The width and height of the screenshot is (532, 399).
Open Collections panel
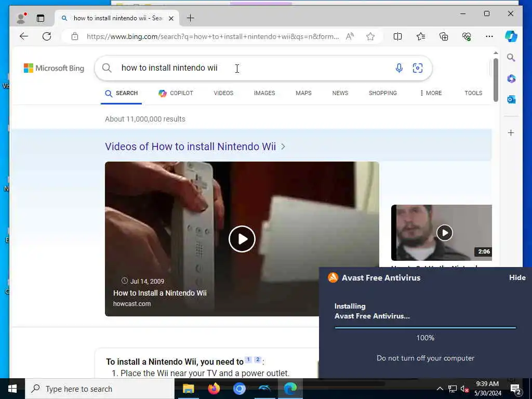pos(444,36)
